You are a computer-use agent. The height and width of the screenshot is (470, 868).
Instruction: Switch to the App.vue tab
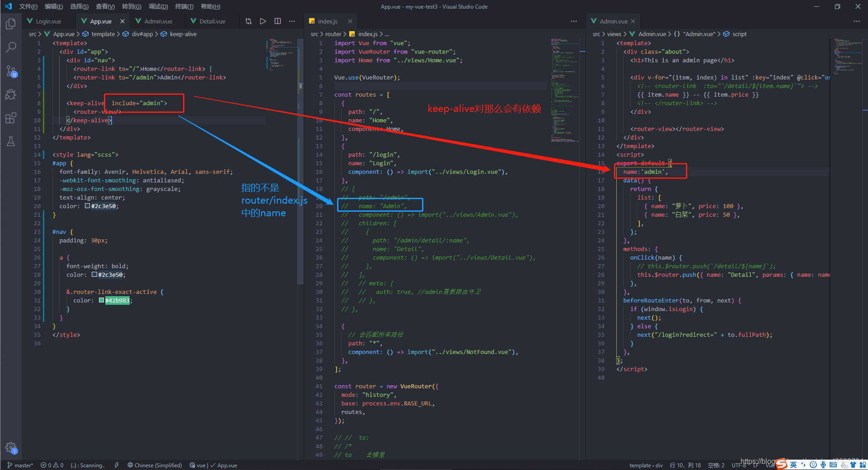click(101, 21)
